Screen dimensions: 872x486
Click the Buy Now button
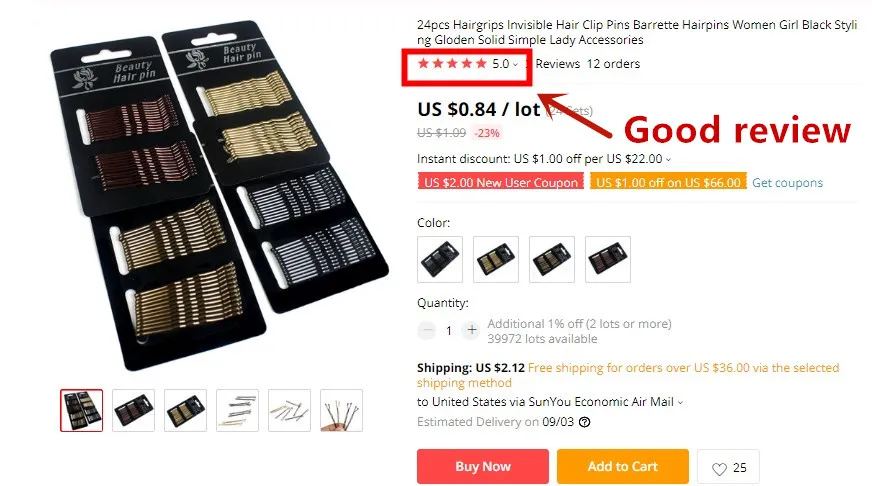(x=483, y=467)
